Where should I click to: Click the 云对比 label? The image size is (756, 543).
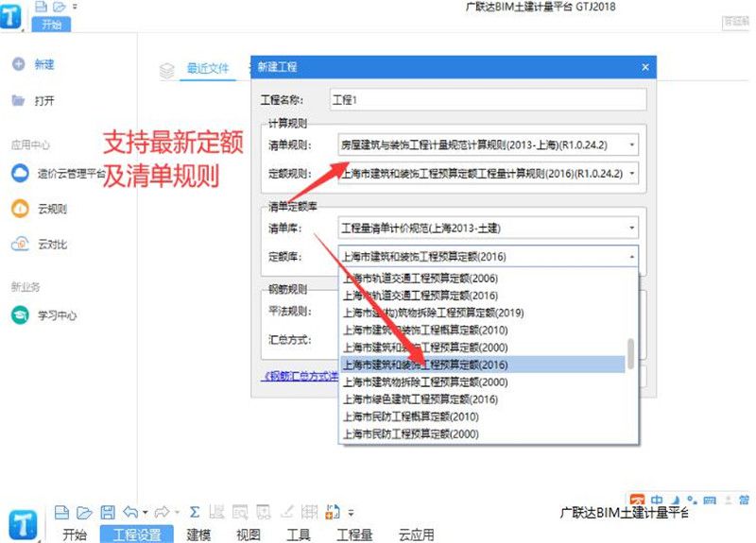coord(53,245)
